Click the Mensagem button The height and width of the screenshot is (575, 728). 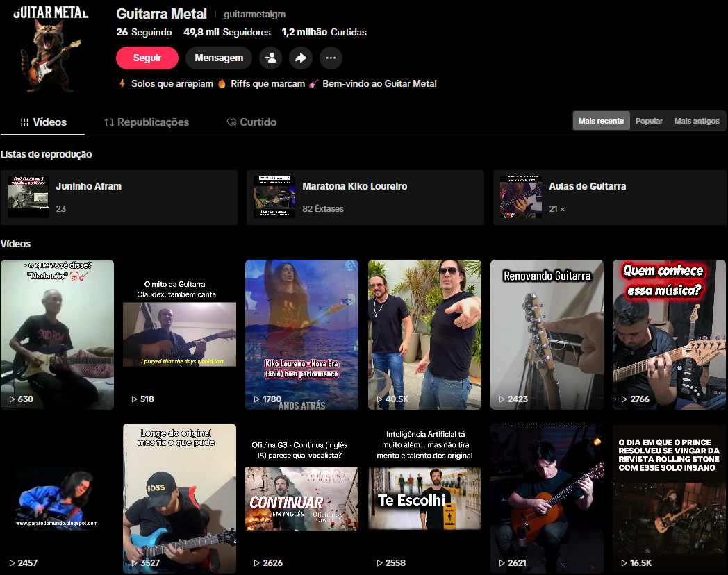point(219,58)
